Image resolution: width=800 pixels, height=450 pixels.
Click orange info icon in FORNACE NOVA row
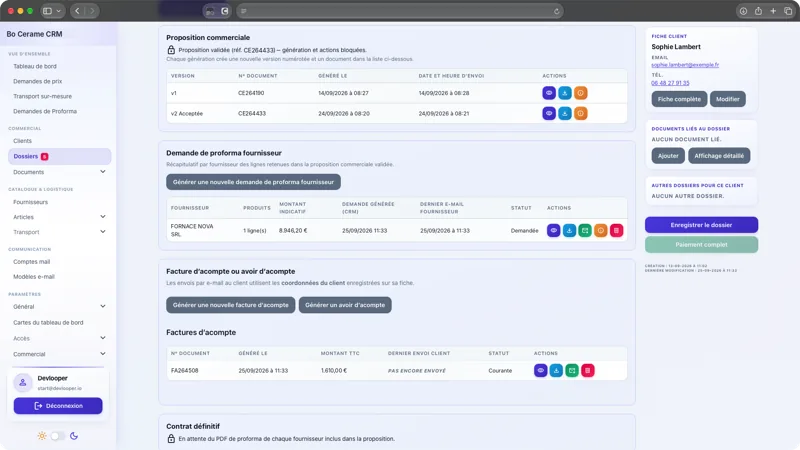pyautogui.click(x=601, y=231)
